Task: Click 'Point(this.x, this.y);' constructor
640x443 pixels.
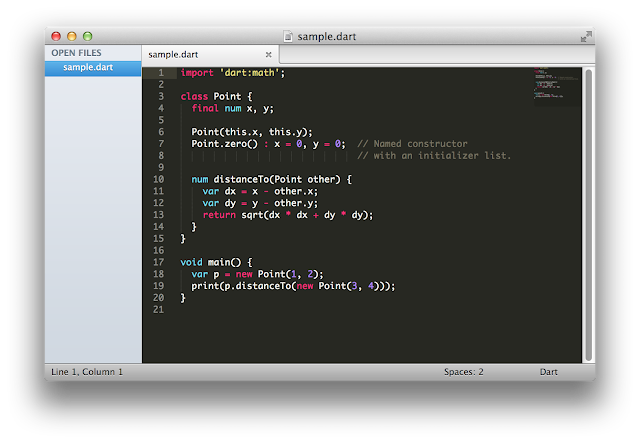Action: (x=252, y=132)
